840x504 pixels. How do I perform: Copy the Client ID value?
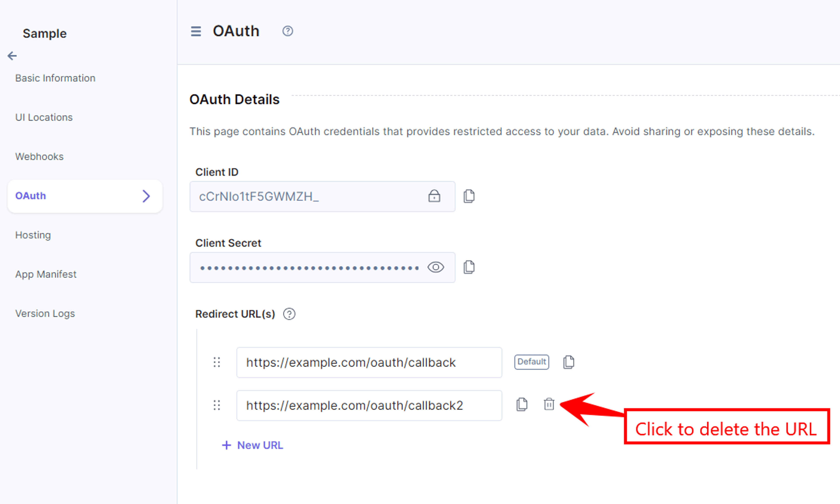(x=469, y=196)
